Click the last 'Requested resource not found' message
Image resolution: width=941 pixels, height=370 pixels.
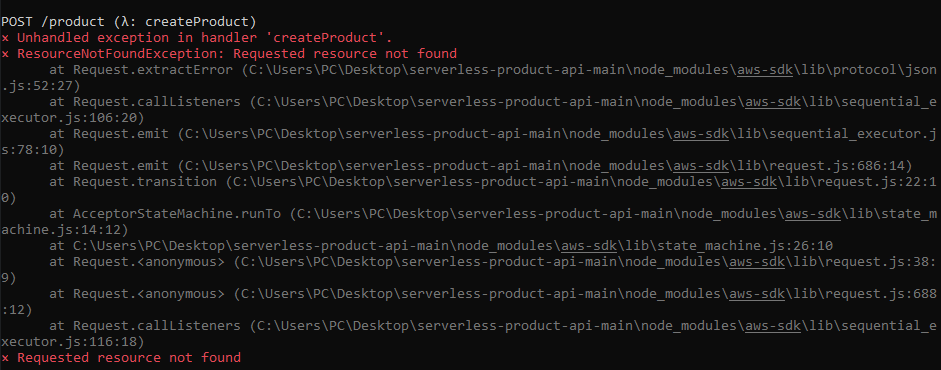[129, 358]
